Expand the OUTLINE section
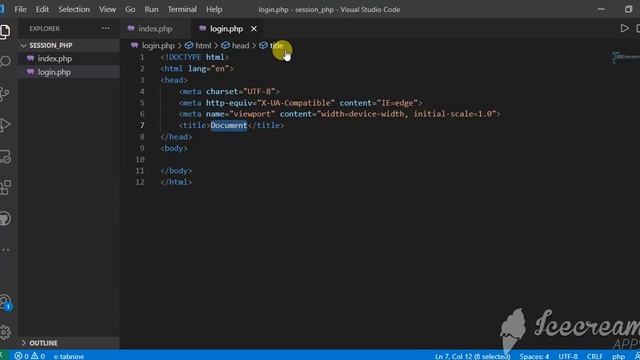Viewport: 640px width, 360px height. [x=69, y=342]
